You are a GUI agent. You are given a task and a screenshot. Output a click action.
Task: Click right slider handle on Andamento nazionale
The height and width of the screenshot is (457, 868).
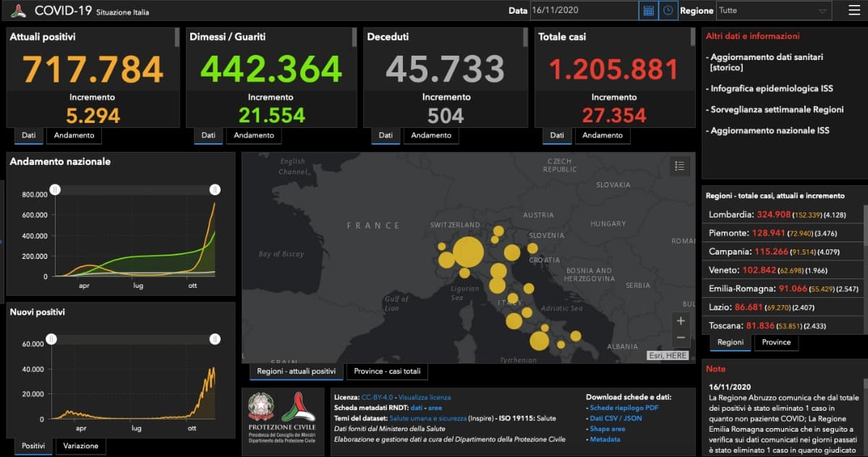pyautogui.click(x=215, y=189)
